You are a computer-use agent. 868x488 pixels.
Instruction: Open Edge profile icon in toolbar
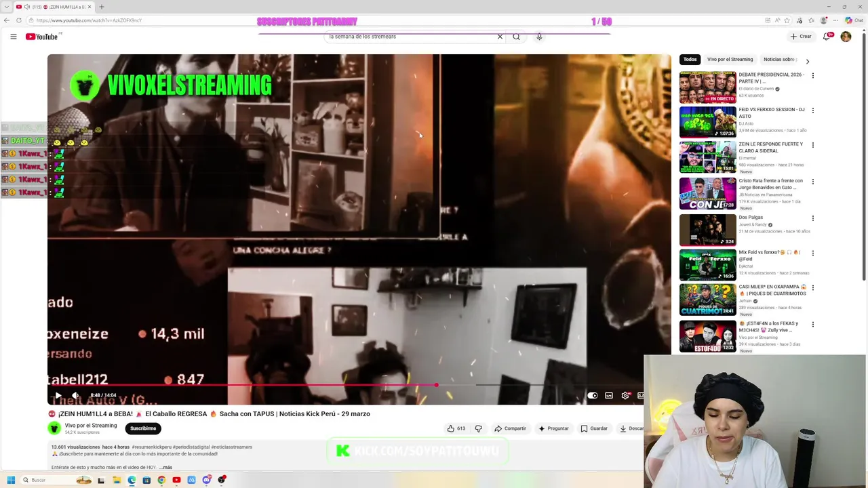pos(823,20)
